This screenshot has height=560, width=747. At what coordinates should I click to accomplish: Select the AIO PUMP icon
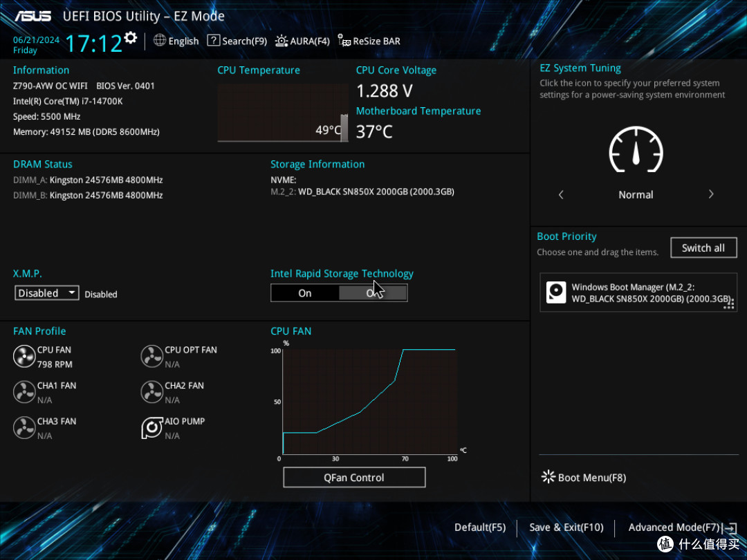(x=152, y=428)
